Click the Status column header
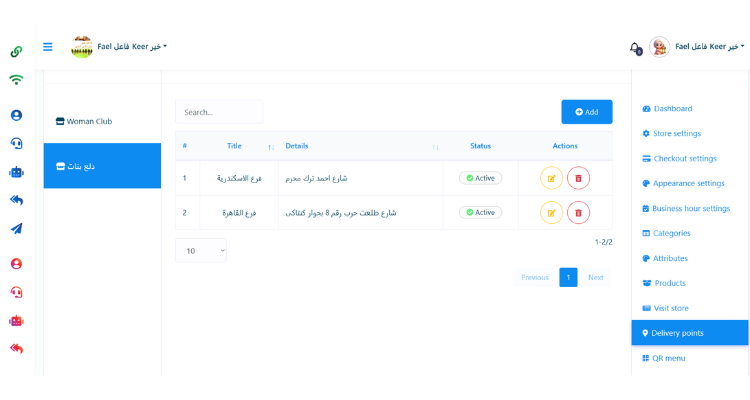Screen dimensions: 750x400 tap(480, 146)
